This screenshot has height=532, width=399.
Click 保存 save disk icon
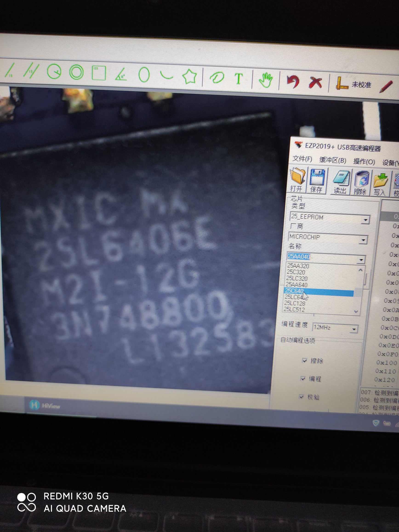click(317, 181)
